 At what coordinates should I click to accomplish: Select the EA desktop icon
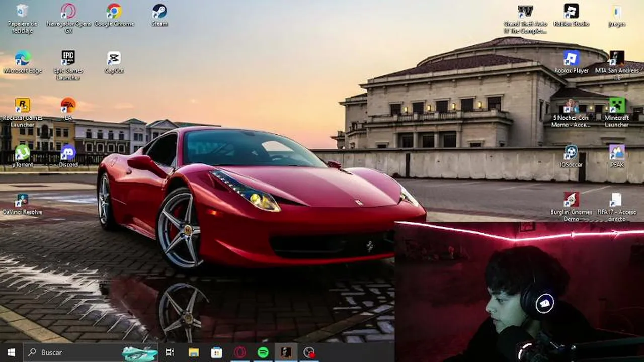tap(68, 109)
